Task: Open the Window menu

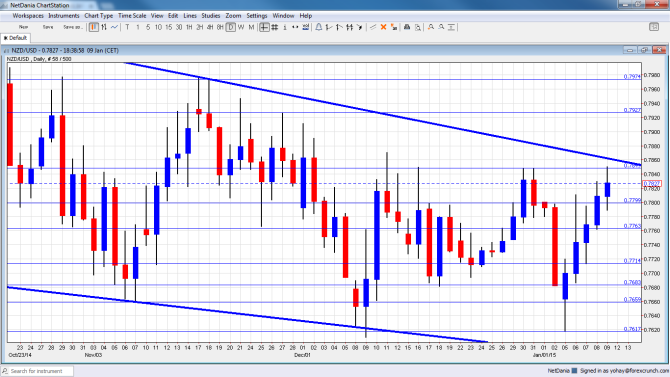Action: [283, 15]
